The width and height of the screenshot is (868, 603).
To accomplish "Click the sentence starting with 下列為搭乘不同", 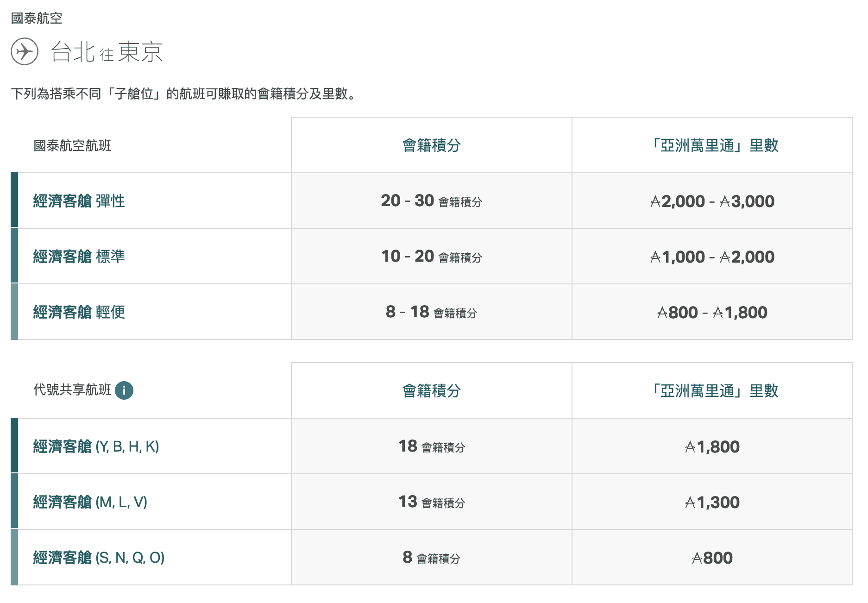I will 184,94.
